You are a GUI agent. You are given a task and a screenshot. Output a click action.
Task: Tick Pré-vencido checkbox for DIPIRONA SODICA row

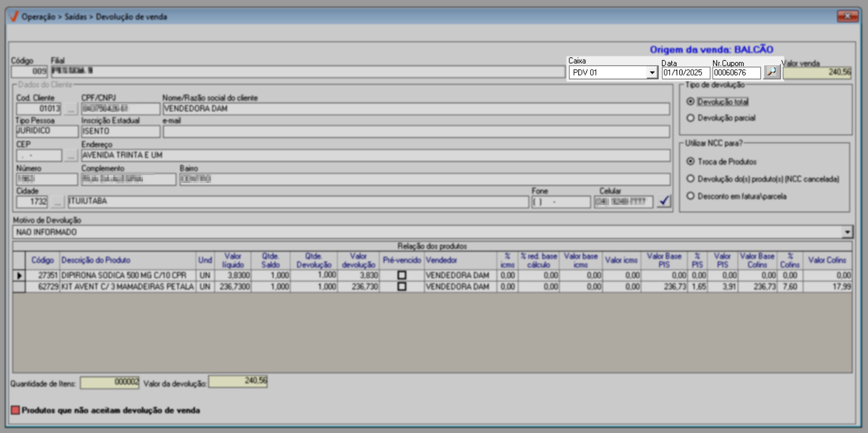pos(402,276)
